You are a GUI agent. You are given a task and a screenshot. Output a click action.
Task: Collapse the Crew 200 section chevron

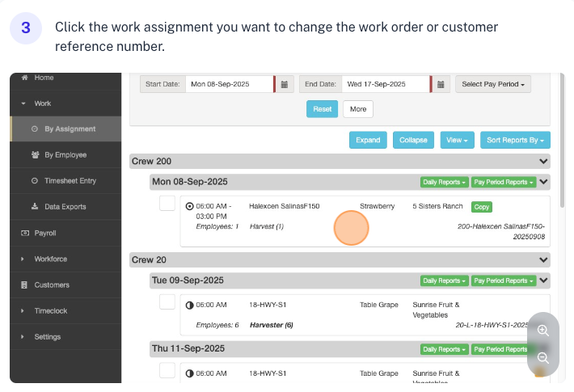tap(543, 162)
